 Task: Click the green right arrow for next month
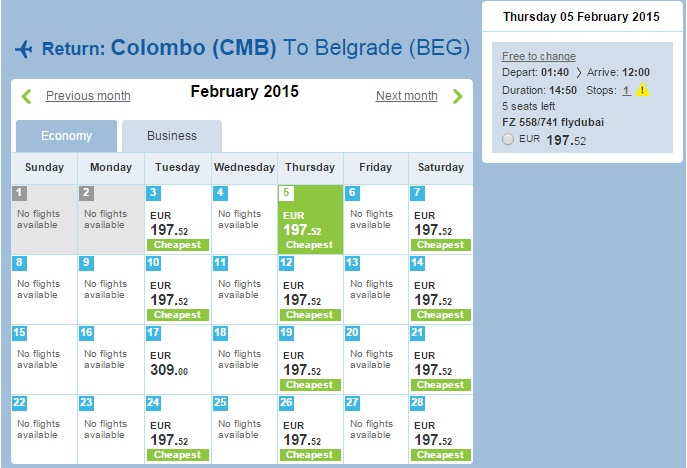[x=457, y=96]
